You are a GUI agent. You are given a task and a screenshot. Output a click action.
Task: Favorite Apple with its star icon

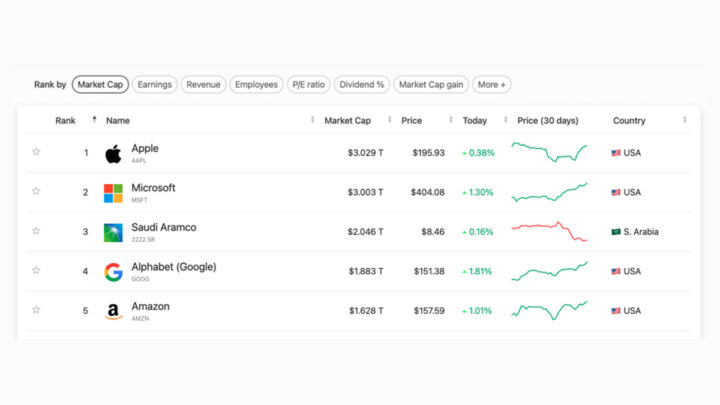36,152
